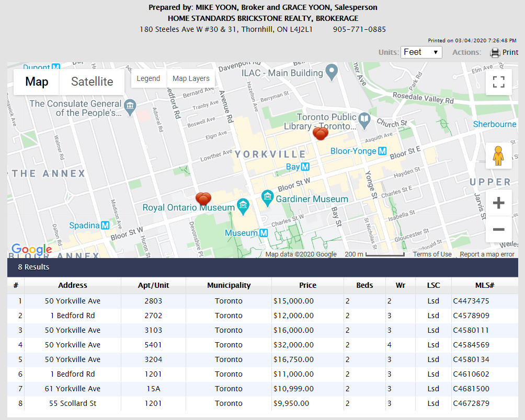Open the Map Layers menu
This screenshot has width=525, height=420.
tap(191, 78)
